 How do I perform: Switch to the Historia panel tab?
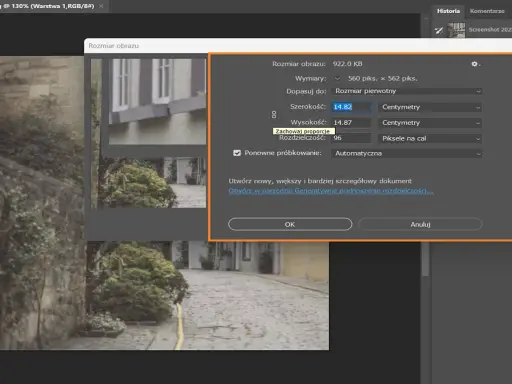pos(448,11)
